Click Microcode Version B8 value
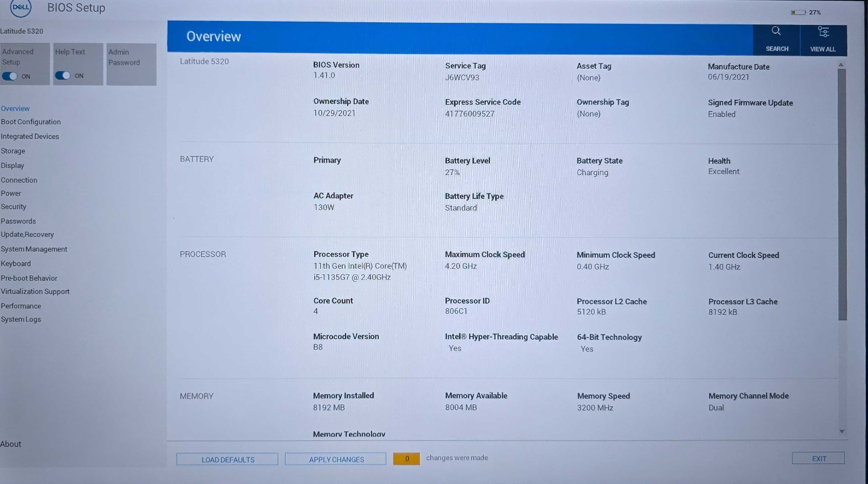The image size is (868, 484). pos(318,347)
